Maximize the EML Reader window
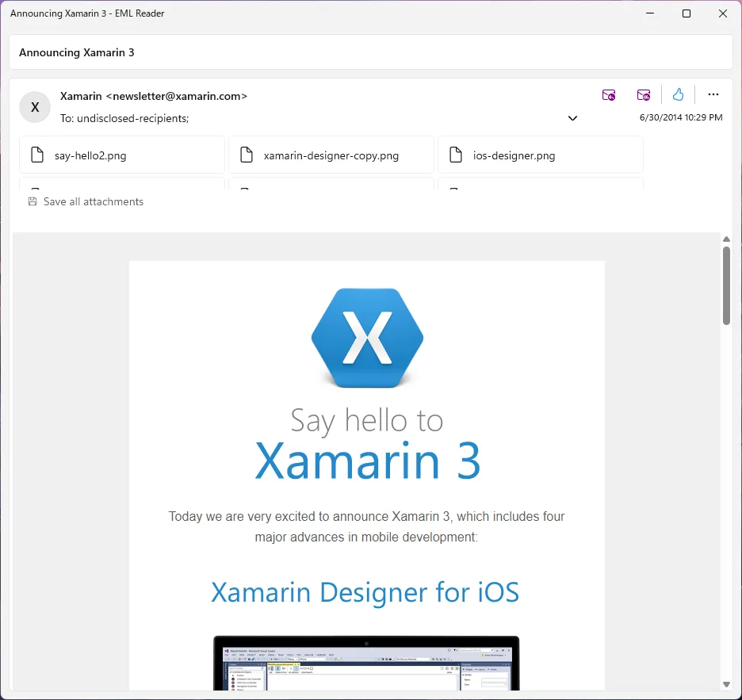Image resolution: width=742 pixels, height=700 pixels. (x=687, y=13)
